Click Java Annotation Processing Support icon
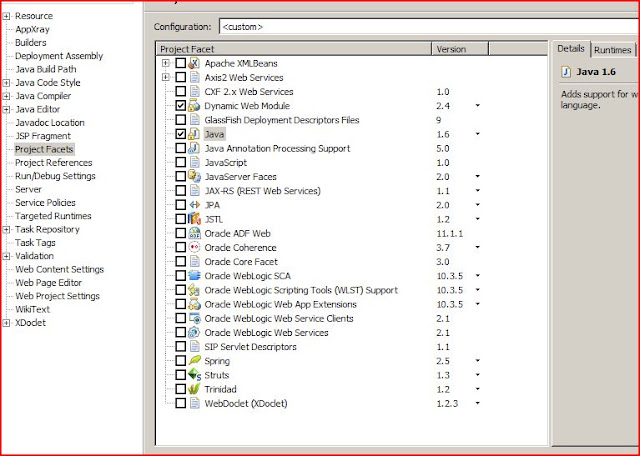 point(194,148)
